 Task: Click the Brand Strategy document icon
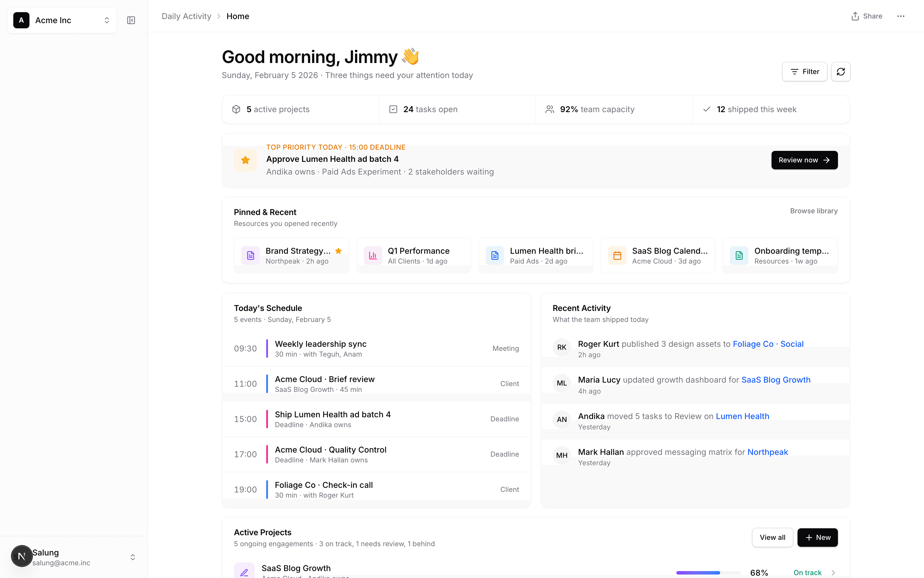pos(250,255)
